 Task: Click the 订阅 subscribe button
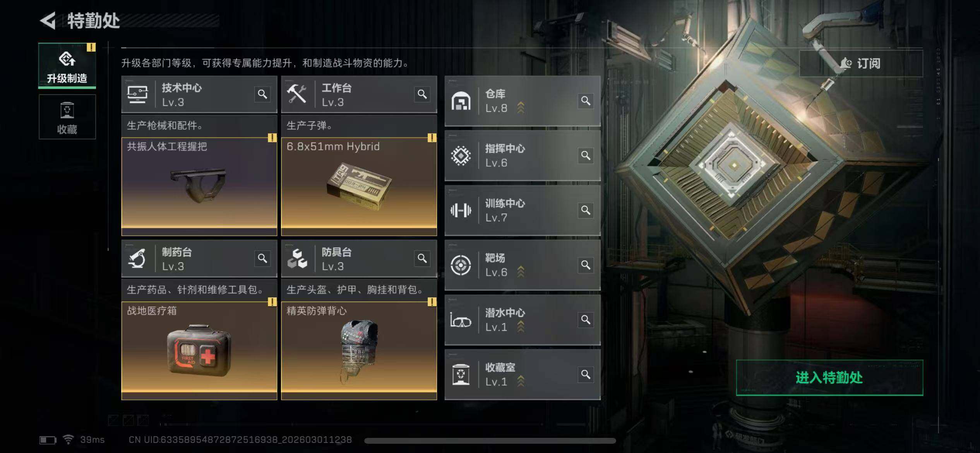[861, 63]
